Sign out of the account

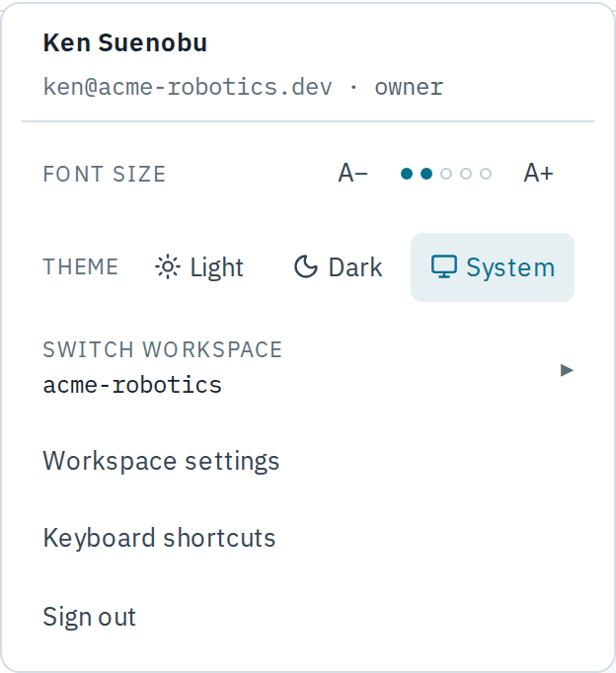pyautogui.click(x=308, y=617)
